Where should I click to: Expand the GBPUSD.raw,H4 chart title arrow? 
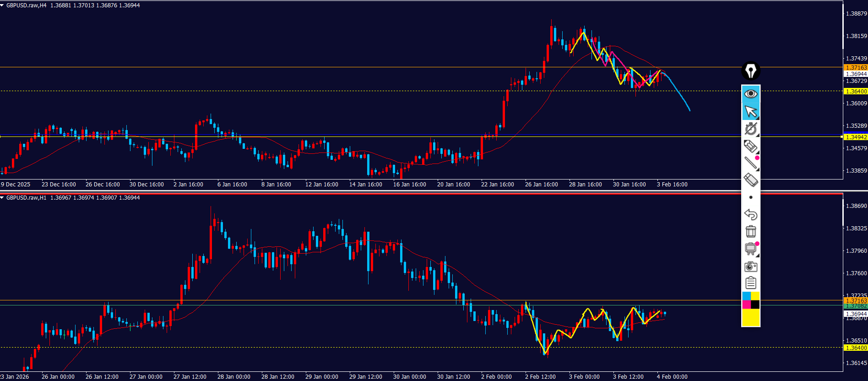point(2,5)
